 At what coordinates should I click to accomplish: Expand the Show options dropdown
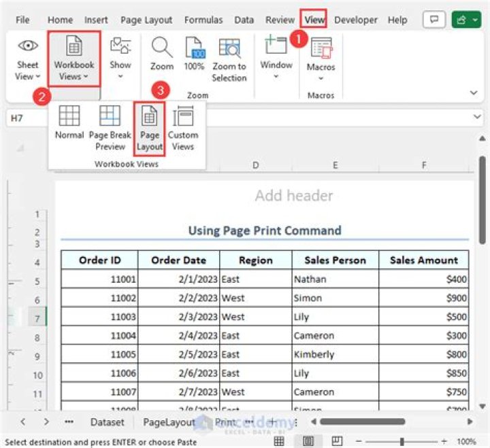coord(120,58)
